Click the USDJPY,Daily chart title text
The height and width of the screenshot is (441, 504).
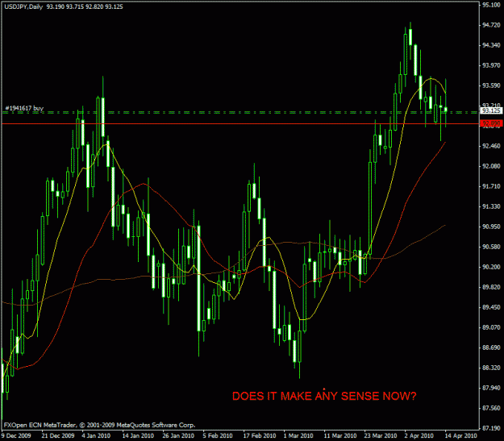(x=23, y=6)
